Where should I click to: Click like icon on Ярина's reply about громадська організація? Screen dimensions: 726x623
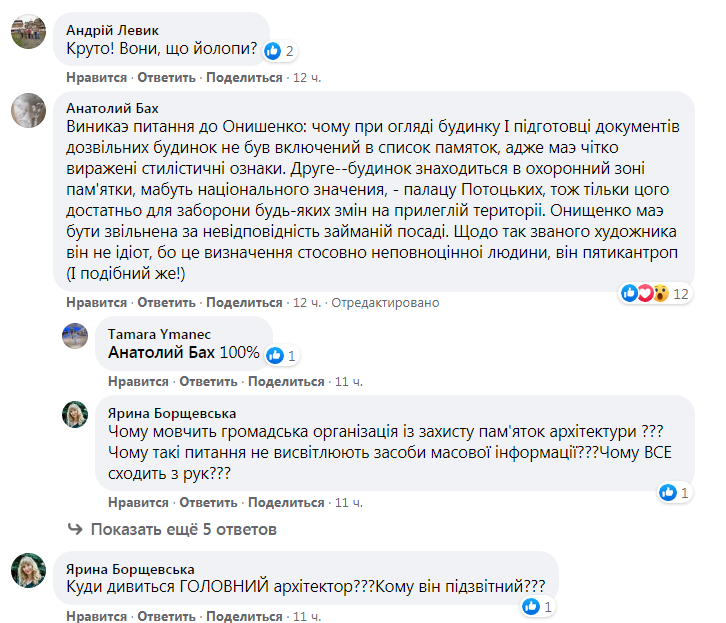point(668,492)
